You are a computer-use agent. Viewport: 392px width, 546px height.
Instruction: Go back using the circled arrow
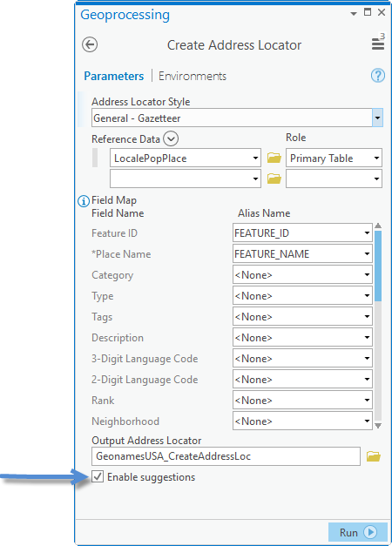[x=90, y=44]
